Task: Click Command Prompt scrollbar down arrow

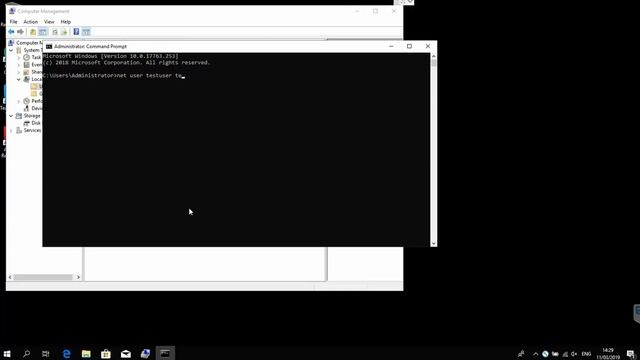Action: point(433,243)
